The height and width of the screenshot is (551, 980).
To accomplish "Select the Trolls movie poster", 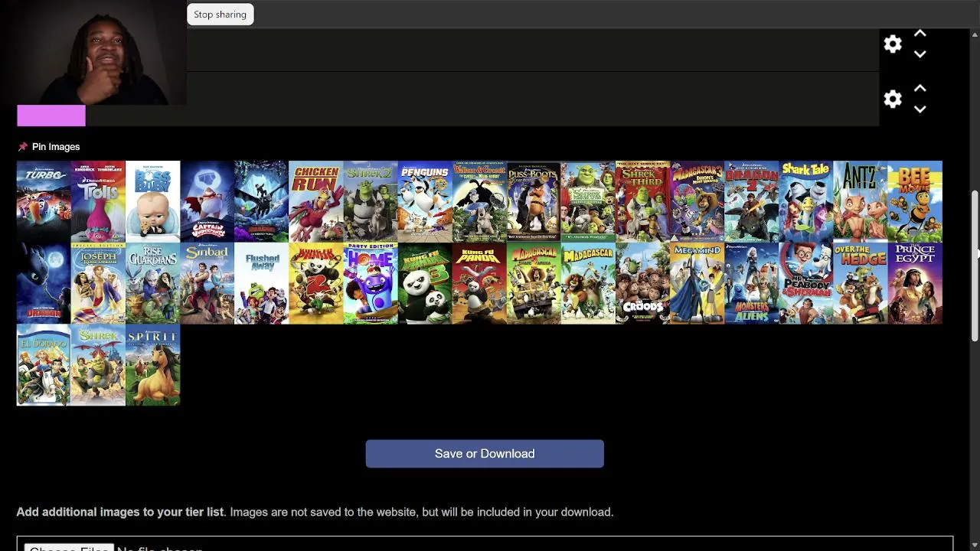I will pyautogui.click(x=98, y=201).
